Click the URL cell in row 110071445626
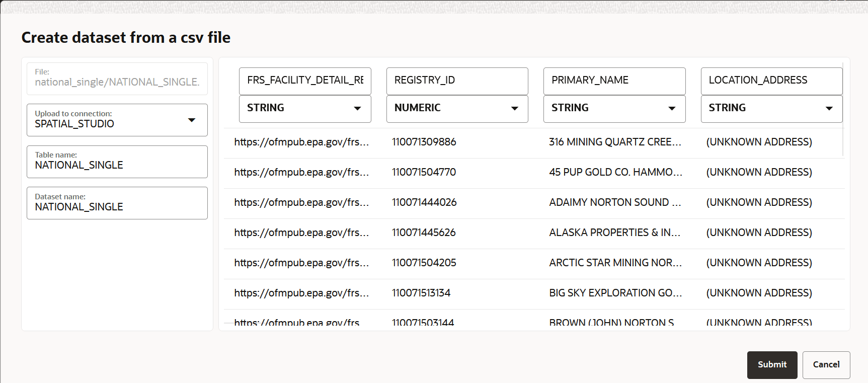 click(301, 233)
